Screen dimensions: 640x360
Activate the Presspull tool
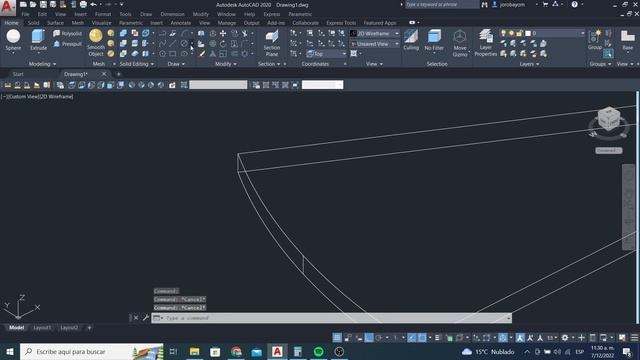[67, 44]
